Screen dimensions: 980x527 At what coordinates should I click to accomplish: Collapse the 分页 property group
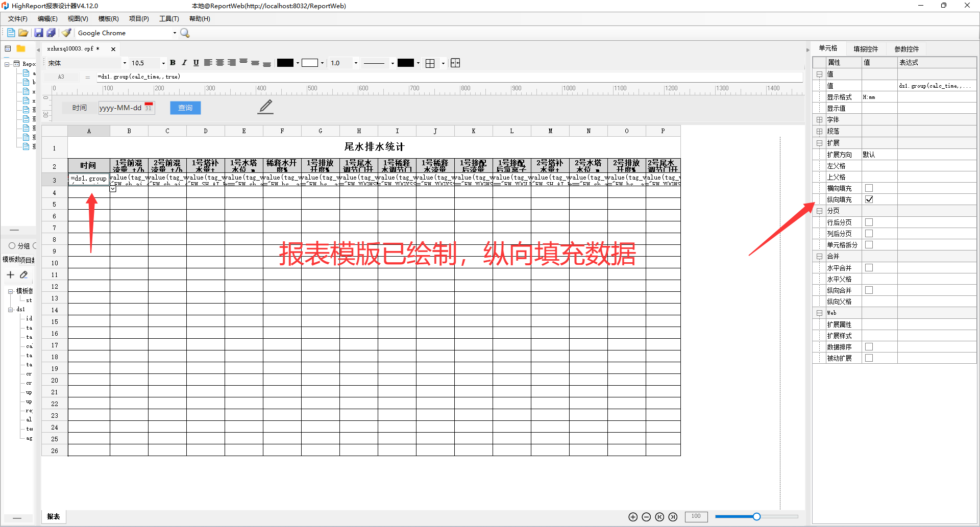pos(819,211)
